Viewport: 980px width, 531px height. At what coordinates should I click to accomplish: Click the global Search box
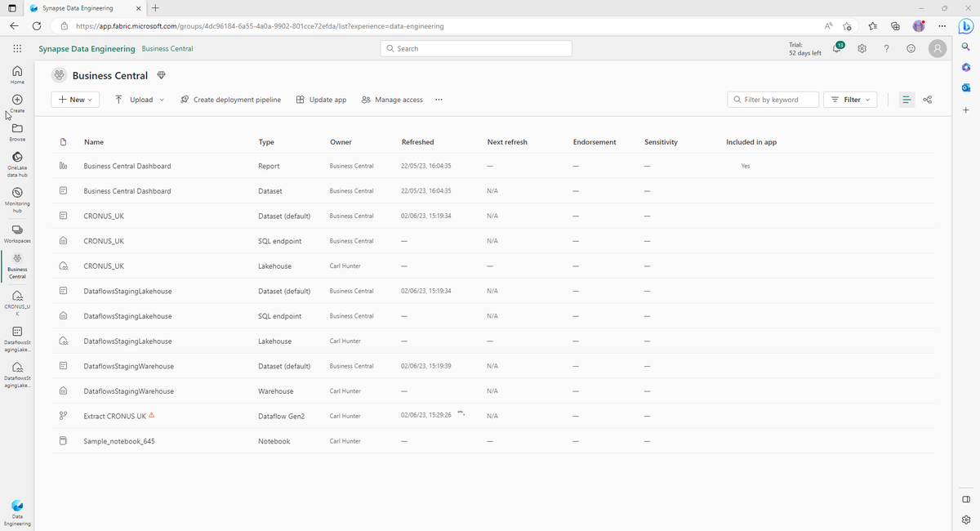tap(476, 49)
